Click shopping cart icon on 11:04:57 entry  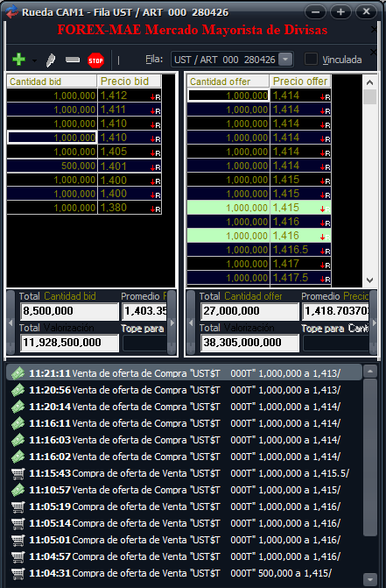click(x=18, y=556)
